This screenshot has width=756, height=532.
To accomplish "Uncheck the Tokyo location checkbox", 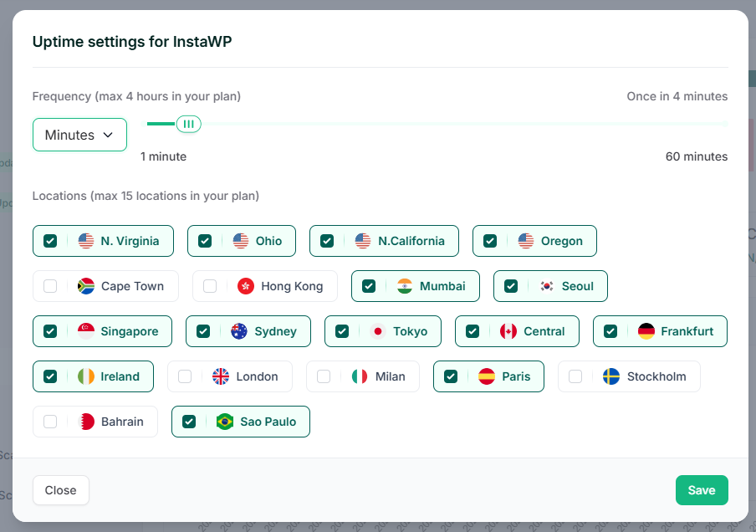I will (x=342, y=331).
